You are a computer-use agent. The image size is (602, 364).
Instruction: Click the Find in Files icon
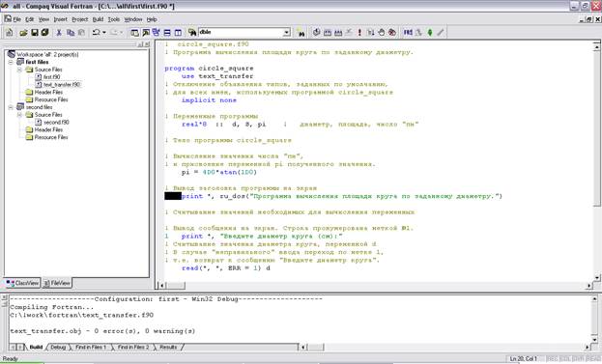192,33
